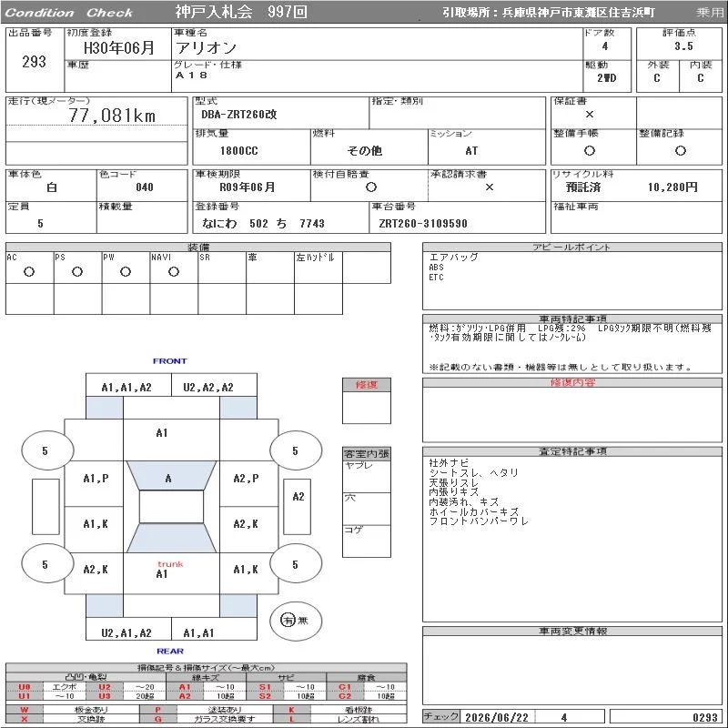The image size is (728, 728).
Task: Click rear bumper damage 'A1,A1'
Action: pyautogui.click(x=198, y=632)
